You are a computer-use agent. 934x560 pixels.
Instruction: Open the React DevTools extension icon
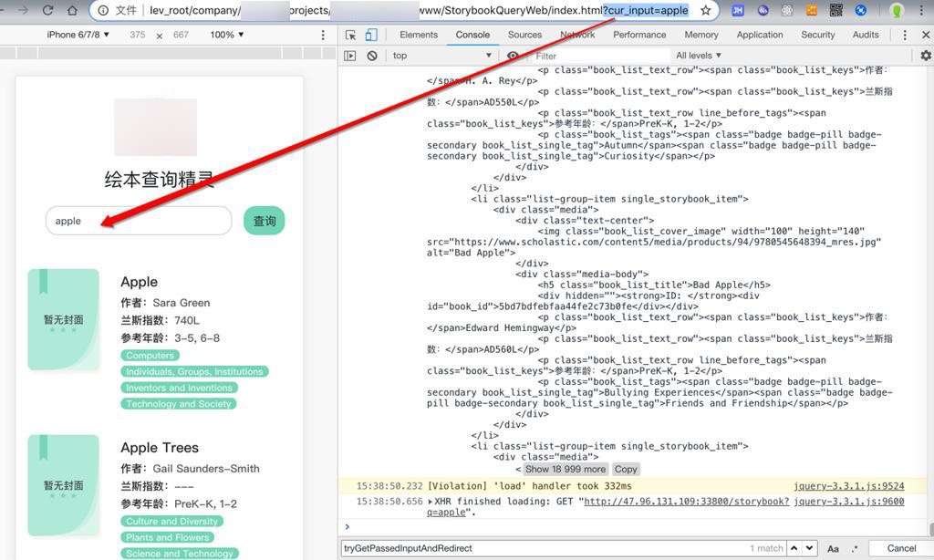[787, 10]
